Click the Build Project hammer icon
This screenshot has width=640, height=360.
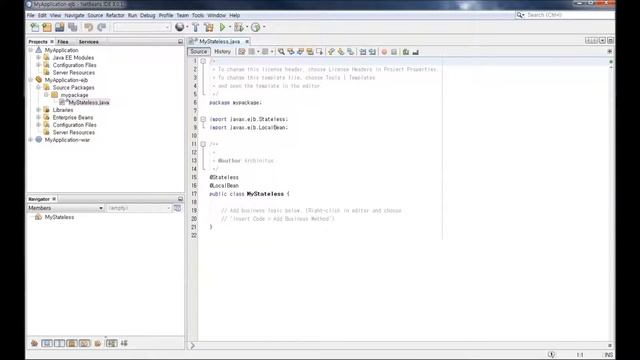[196, 27]
